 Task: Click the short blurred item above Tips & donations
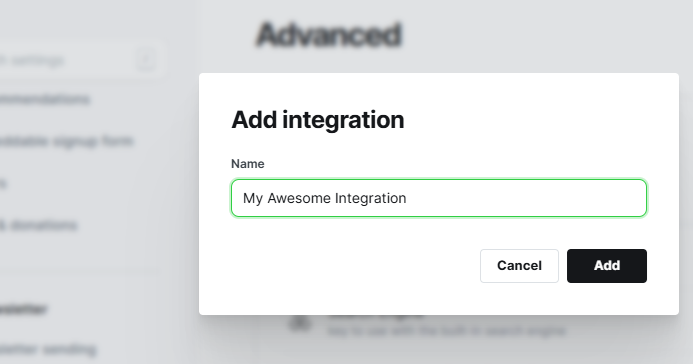3,183
